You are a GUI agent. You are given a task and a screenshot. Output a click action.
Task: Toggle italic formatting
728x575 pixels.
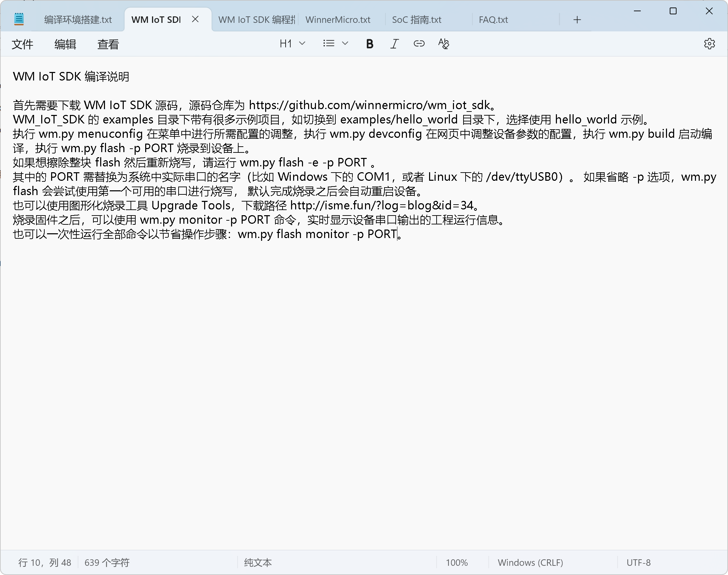(394, 44)
